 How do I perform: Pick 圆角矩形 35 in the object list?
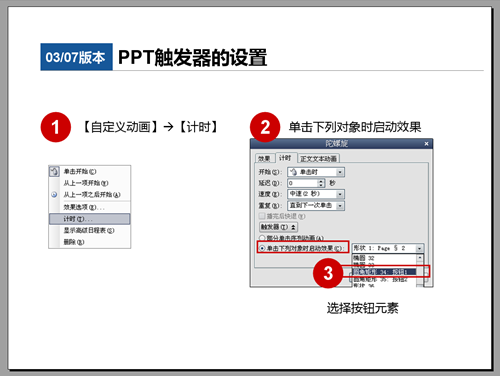click(x=384, y=279)
